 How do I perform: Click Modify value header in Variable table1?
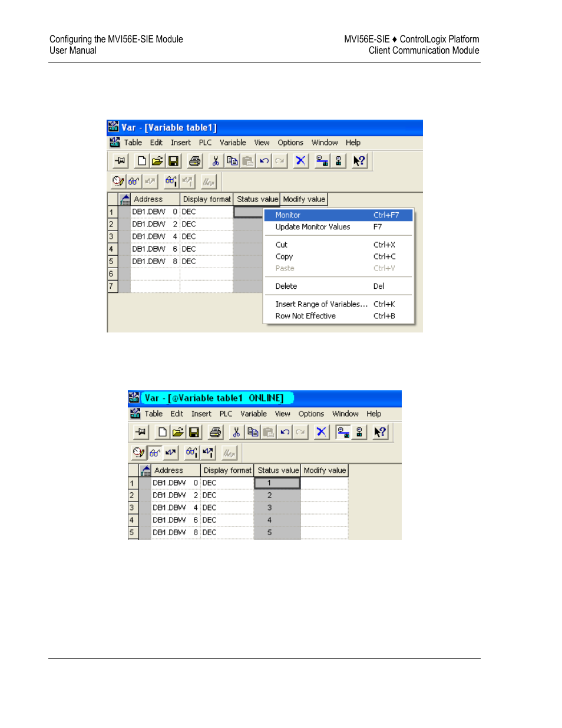coord(304,199)
